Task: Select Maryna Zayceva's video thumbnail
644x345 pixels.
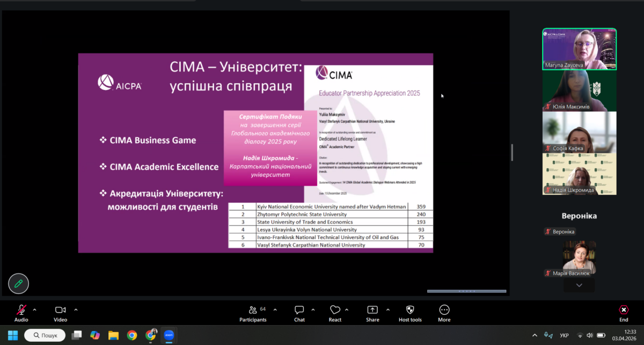Action: [579, 49]
